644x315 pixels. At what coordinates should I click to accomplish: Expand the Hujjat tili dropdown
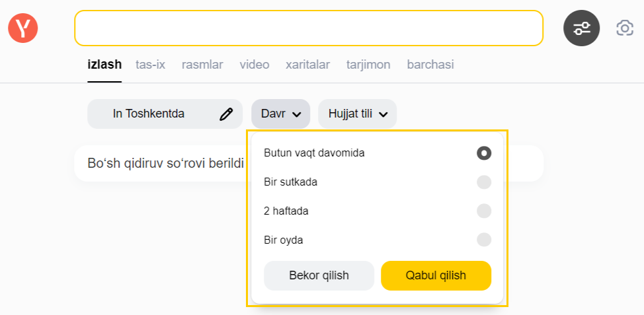point(357,114)
